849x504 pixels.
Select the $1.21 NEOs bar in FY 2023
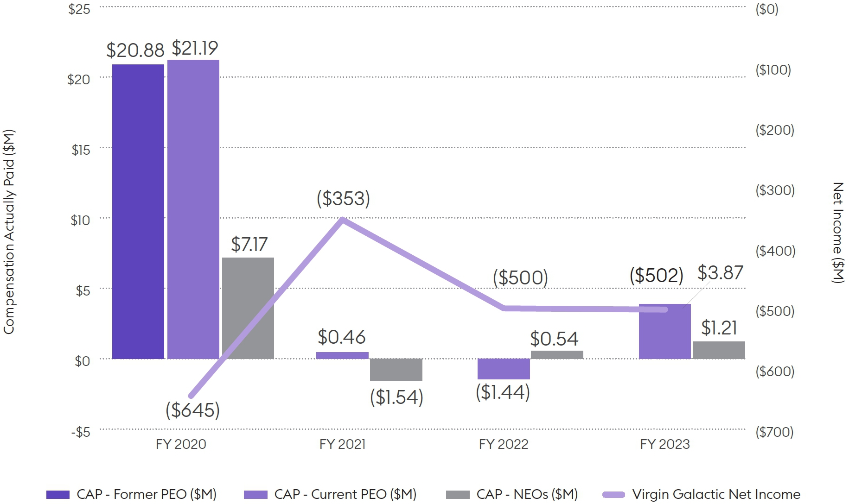[x=719, y=350]
